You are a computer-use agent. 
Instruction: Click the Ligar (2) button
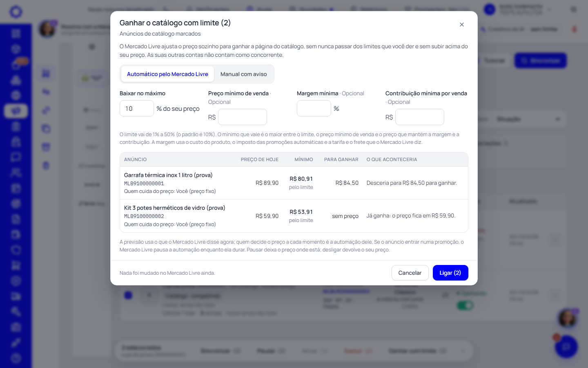pos(450,273)
